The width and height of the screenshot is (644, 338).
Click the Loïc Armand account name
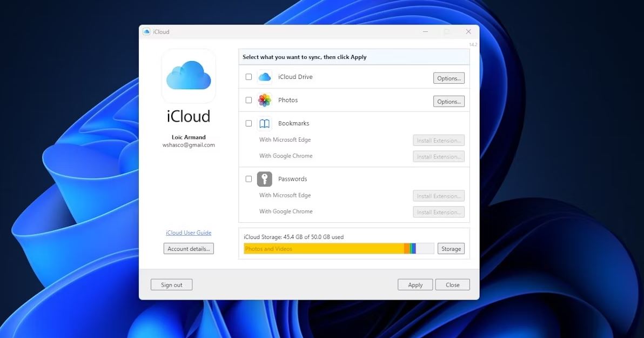[x=189, y=137]
